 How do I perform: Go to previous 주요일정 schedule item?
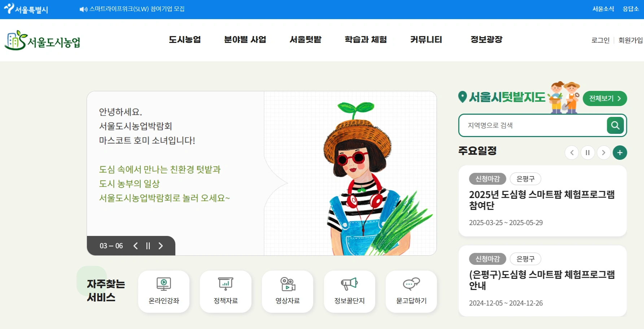click(571, 153)
